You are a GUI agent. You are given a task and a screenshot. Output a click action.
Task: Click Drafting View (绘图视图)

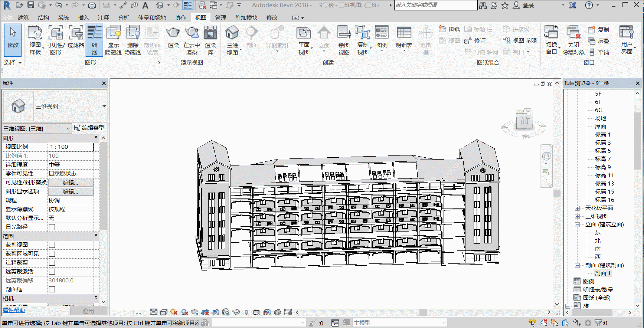[344, 40]
